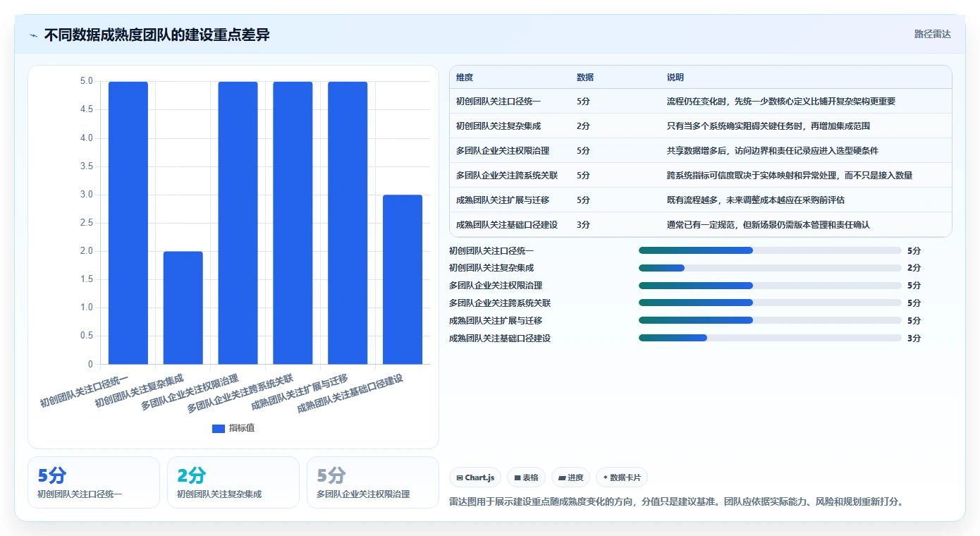Click description starting 既有流程越多
Image resolution: width=980 pixels, height=536 pixels.
click(x=756, y=200)
